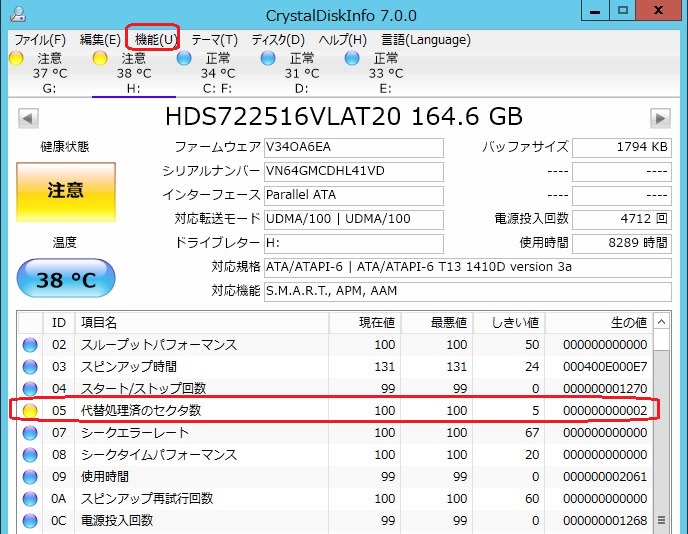Select the C: F: drive blue status icon
The image size is (688, 534).
[184, 58]
